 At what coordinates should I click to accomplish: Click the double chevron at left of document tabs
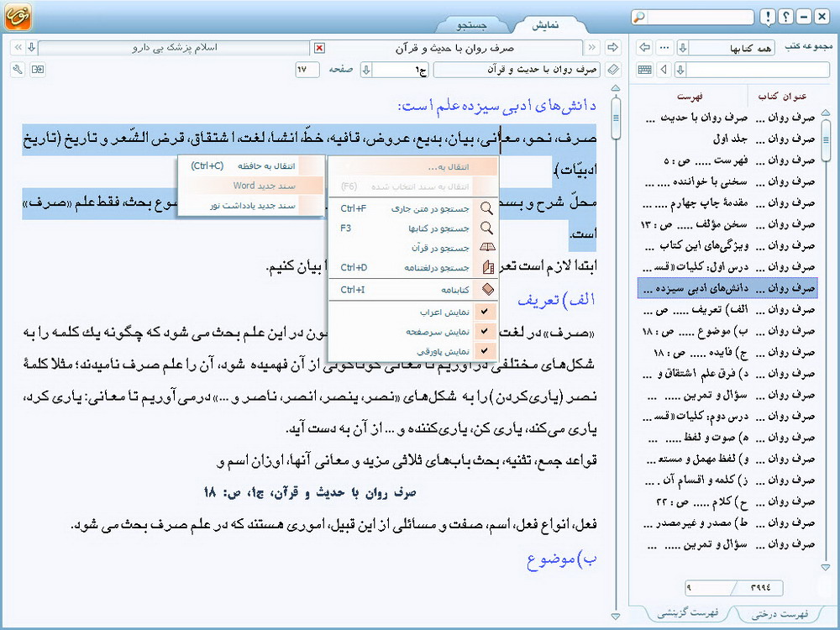coord(18,48)
